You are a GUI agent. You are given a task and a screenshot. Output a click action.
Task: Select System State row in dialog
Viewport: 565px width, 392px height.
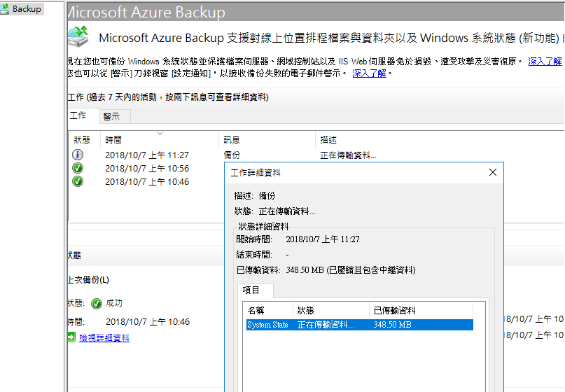(360, 325)
